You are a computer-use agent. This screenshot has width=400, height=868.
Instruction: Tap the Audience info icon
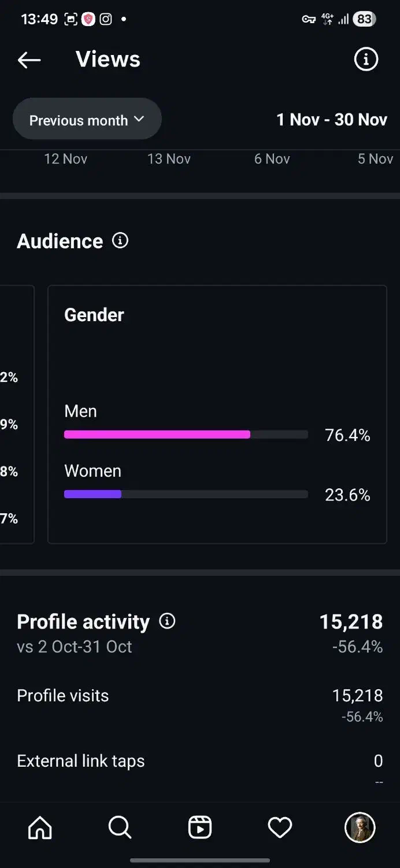(x=120, y=241)
